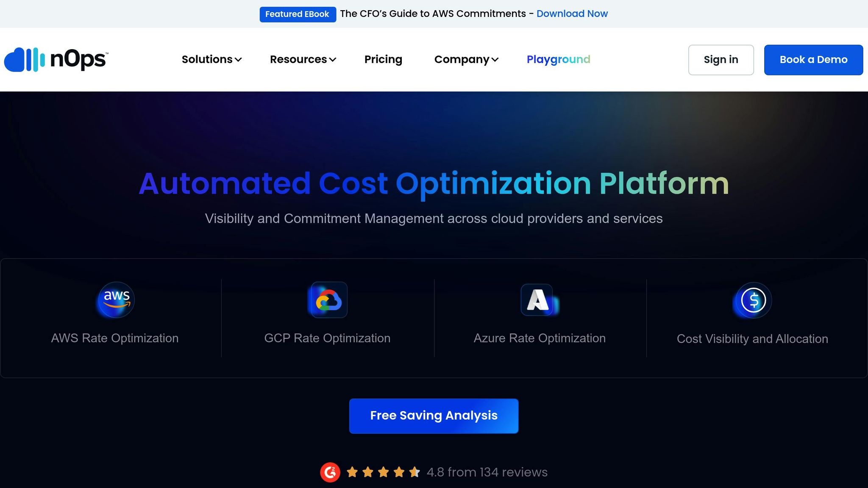Viewport: 868px width, 488px height.
Task: Click the 4.8 from 134 reviews text
Action: click(487, 472)
